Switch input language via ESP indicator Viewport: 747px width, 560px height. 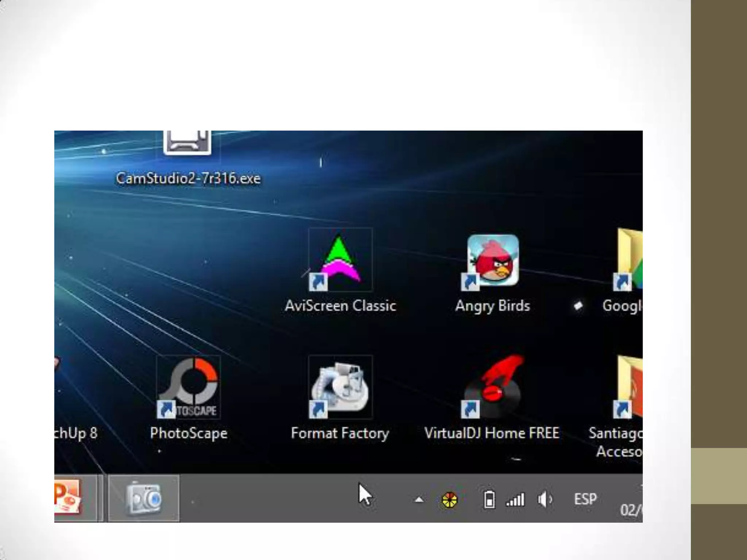585,499
